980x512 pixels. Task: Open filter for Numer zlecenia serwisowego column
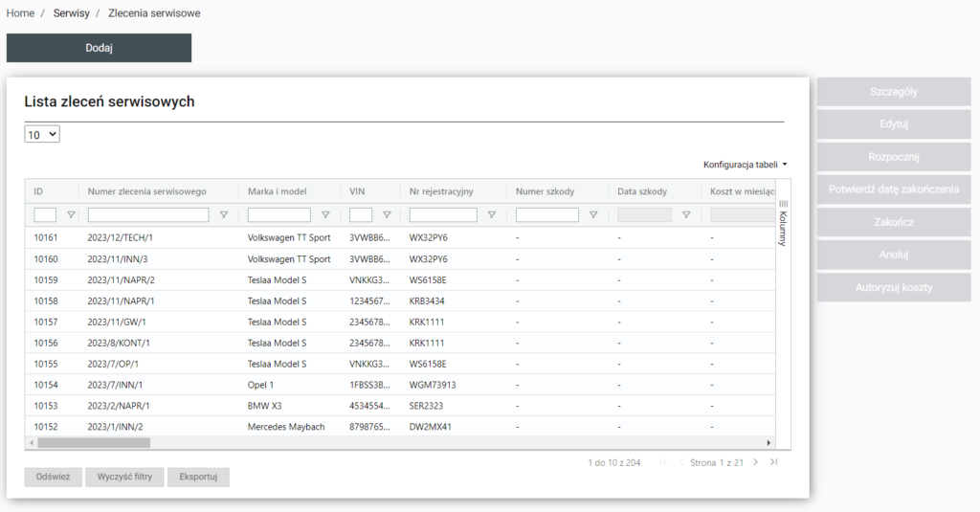click(224, 215)
